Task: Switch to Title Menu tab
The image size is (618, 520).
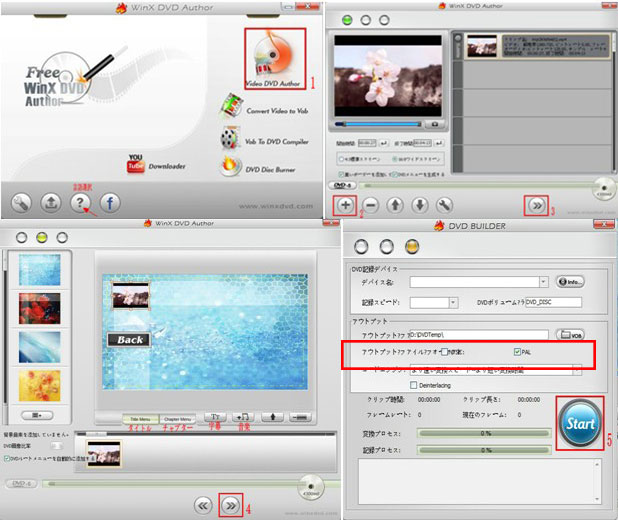Action: point(140,419)
